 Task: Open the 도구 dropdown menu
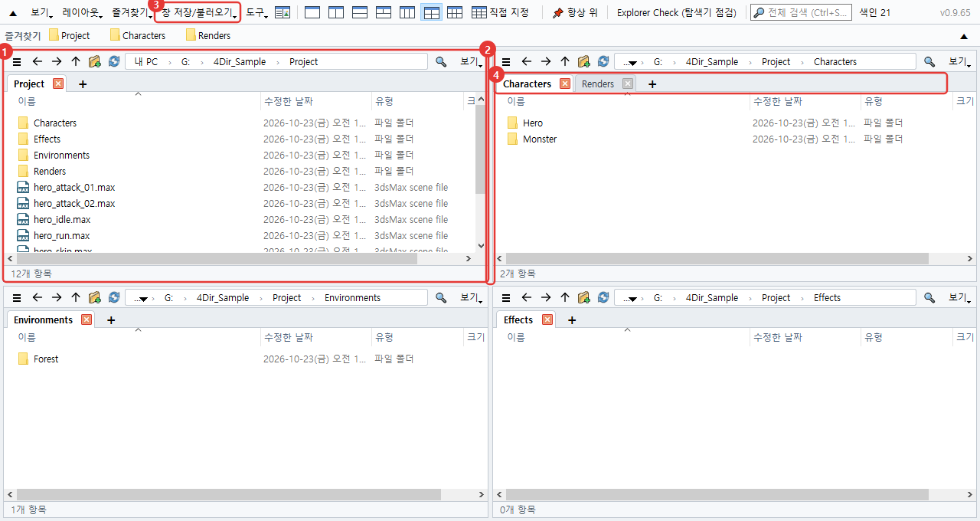pyautogui.click(x=256, y=12)
